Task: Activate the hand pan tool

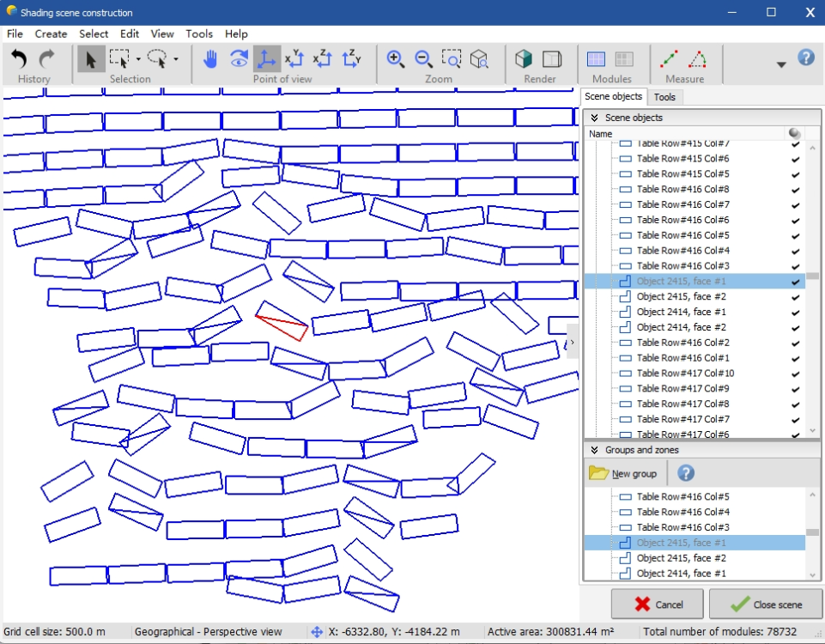Action: click(210, 58)
